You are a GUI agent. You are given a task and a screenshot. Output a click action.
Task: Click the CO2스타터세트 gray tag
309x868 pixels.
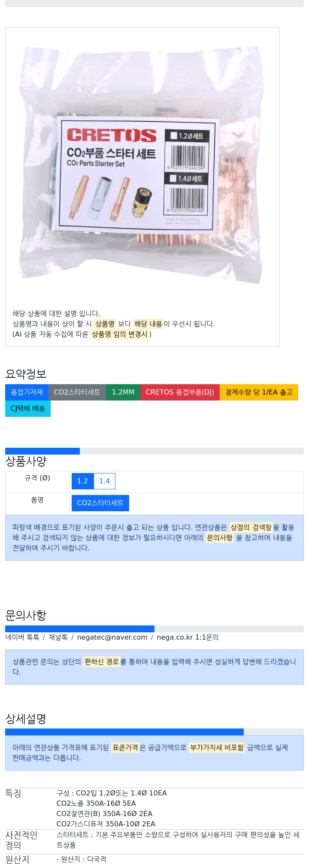click(77, 392)
